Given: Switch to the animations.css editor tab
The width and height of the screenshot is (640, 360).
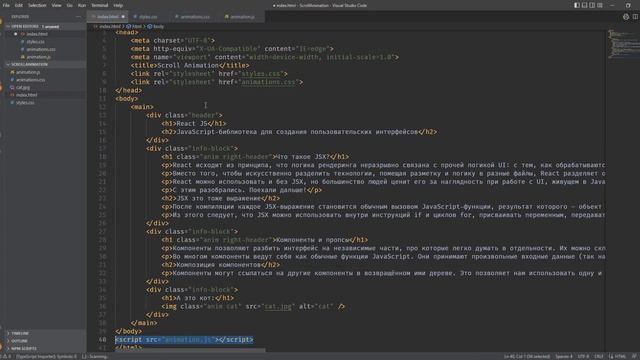Looking at the screenshot, I should click(x=194, y=17).
